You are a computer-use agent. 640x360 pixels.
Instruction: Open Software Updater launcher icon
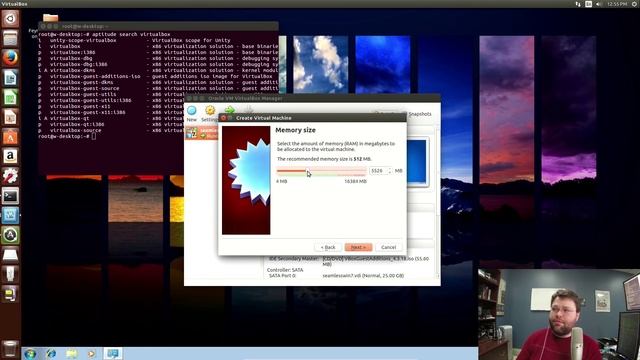pos(10,235)
